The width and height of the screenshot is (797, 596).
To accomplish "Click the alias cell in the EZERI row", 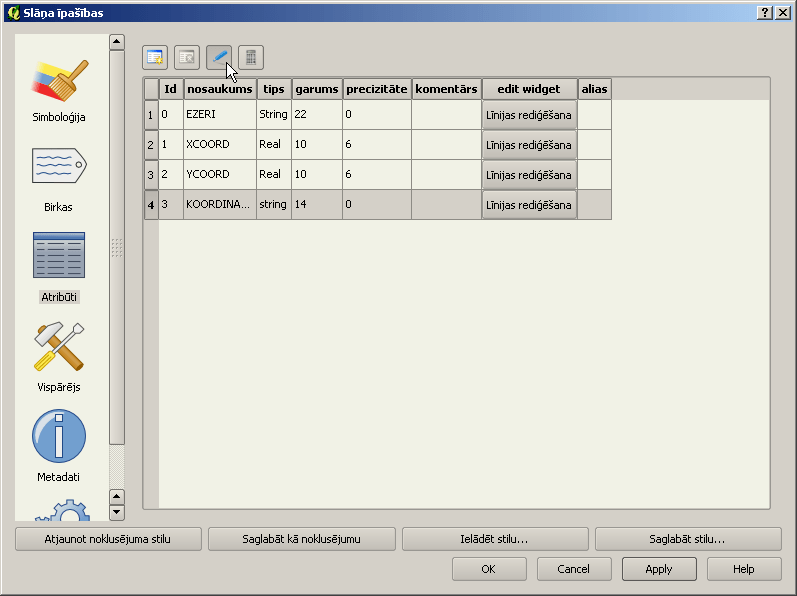I will pos(595,114).
